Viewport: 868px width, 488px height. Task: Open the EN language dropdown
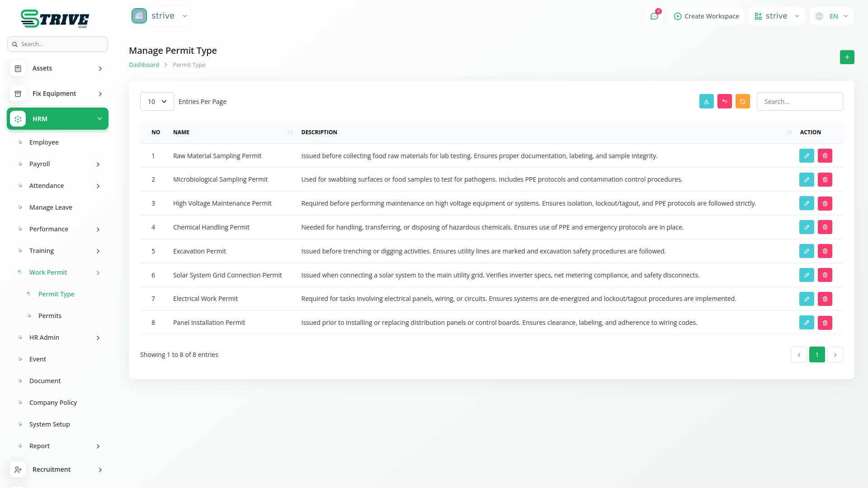coord(833,16)
